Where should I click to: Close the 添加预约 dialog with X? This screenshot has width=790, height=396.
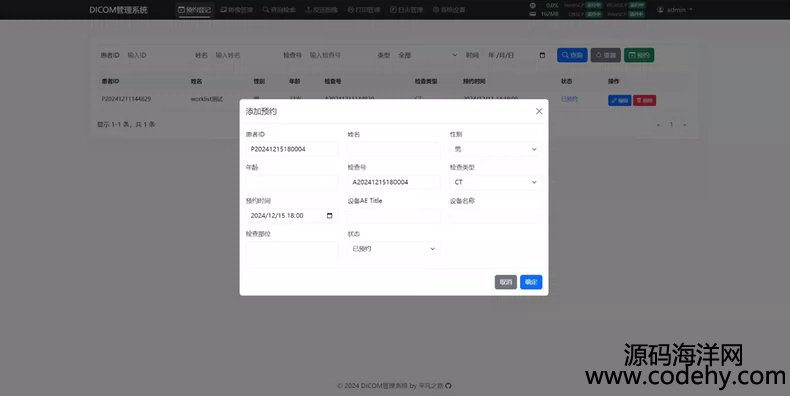pyautogui.click(x=539, y=111)
